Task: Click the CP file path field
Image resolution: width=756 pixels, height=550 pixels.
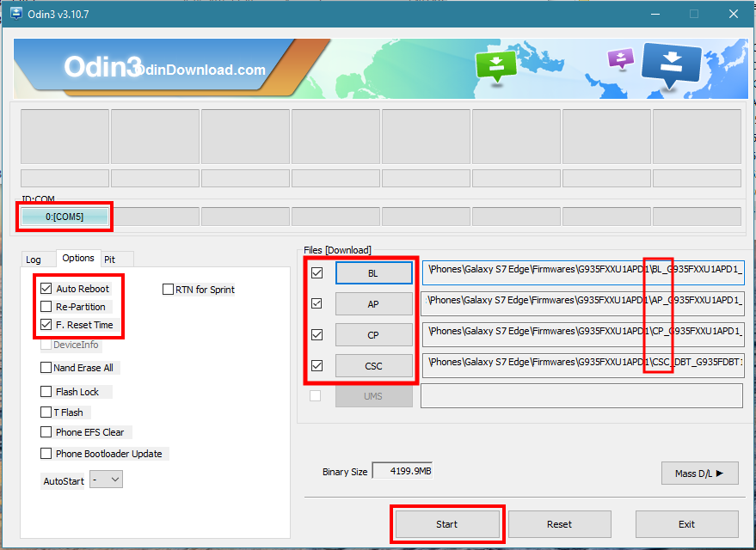Action: (x=582, y=332)
